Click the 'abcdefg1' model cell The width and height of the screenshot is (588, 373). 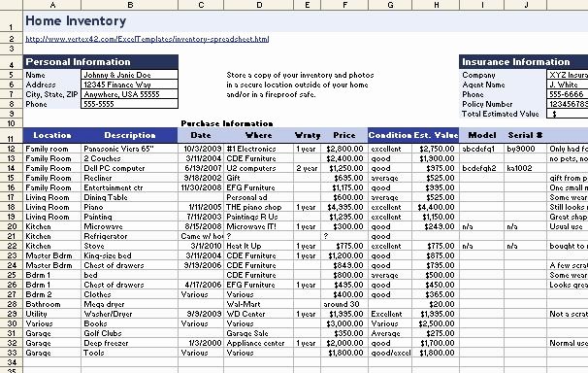482,149
